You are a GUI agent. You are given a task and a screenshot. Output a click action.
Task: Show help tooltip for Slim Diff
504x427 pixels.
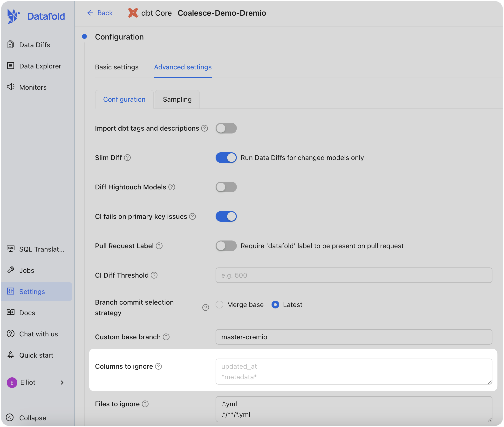[x=127, y=158]
